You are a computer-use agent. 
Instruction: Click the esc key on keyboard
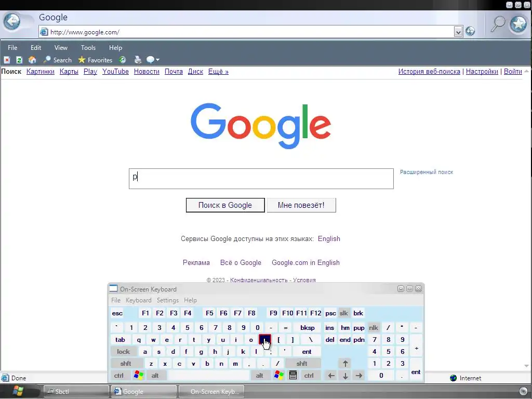117,313
